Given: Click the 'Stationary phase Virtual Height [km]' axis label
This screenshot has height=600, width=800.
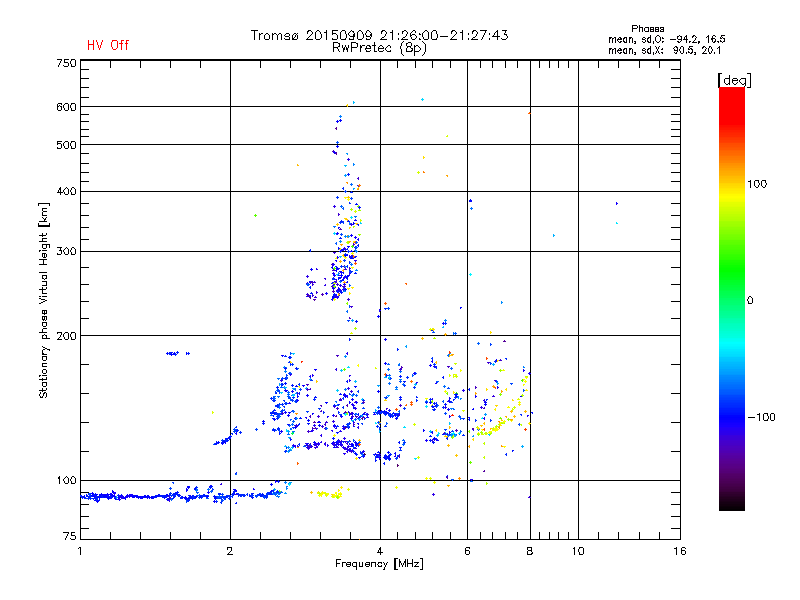Looking at the screenshot, I should pyautogui.click(x=44, y=300).
